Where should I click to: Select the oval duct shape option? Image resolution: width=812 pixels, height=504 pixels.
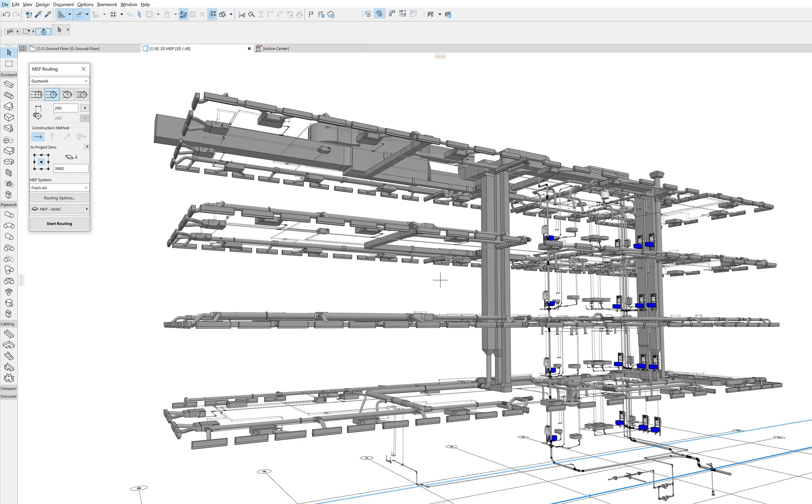(x=67, y=95)
